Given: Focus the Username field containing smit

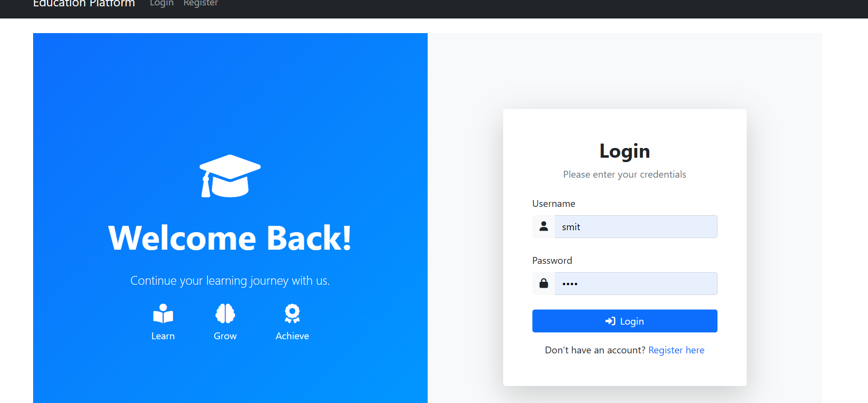Looking at the screenshot, I should 636,227.
